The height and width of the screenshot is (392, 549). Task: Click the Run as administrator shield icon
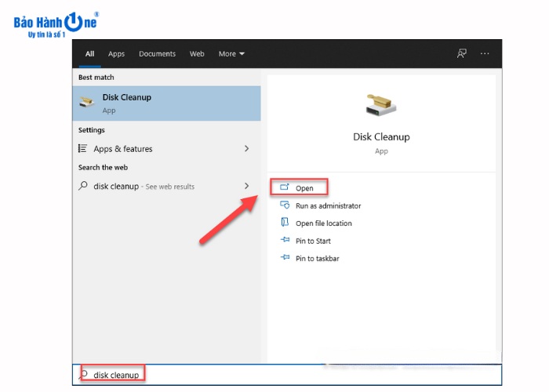285,205
